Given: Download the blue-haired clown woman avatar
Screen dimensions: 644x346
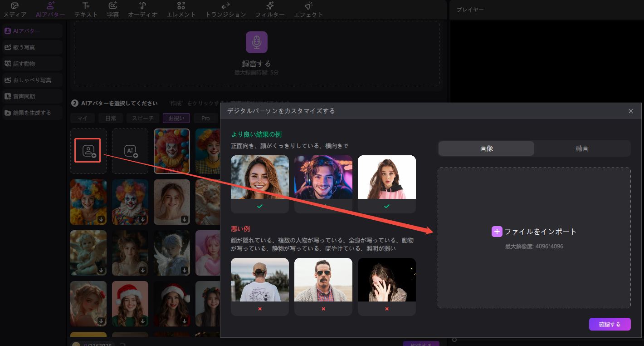Looking at the screenshot, I should click(101, 219).
